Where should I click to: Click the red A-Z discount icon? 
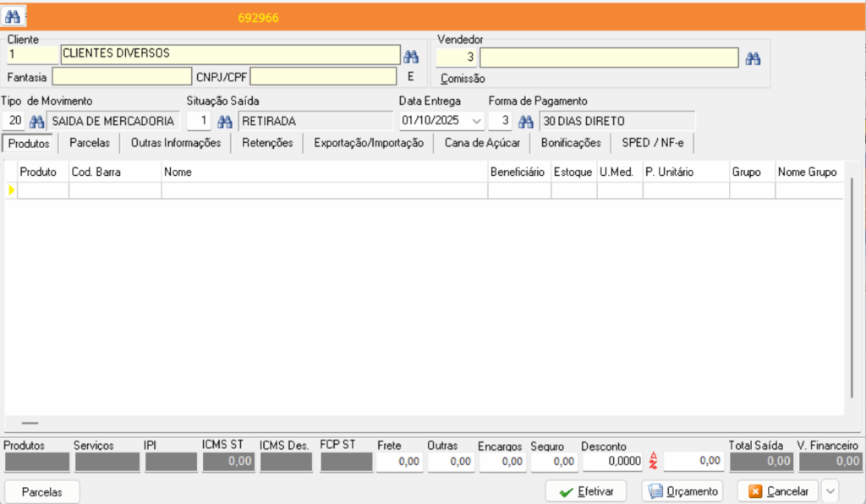coord(653,461)
